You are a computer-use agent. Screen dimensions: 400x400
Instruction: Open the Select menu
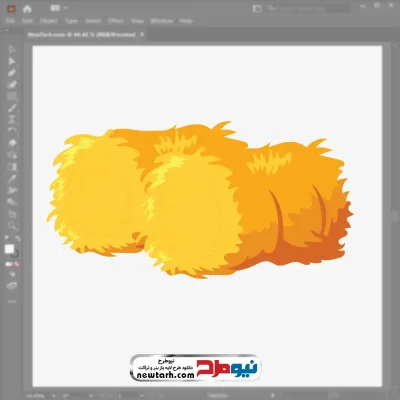(93, 21)
